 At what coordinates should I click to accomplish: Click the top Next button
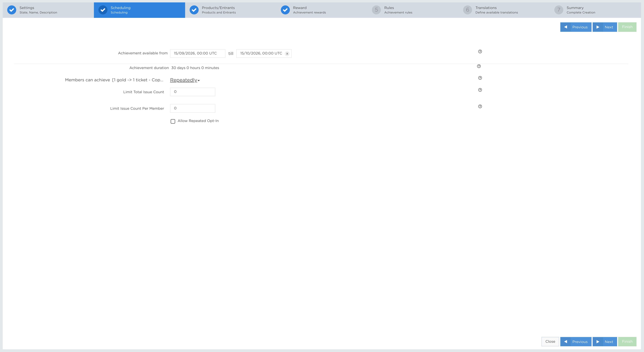coord(604,27)
